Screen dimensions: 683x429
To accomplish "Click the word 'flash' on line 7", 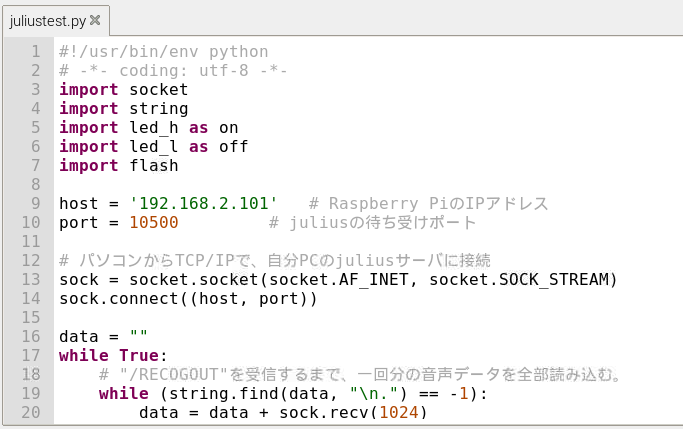I will click(154, 166).
